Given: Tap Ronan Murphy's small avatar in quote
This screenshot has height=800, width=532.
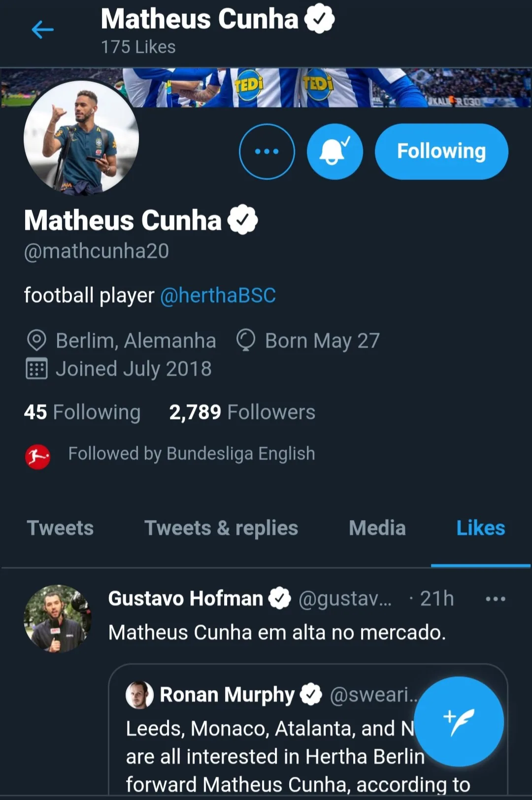Looking at the screenshot, I should [139, 695].
